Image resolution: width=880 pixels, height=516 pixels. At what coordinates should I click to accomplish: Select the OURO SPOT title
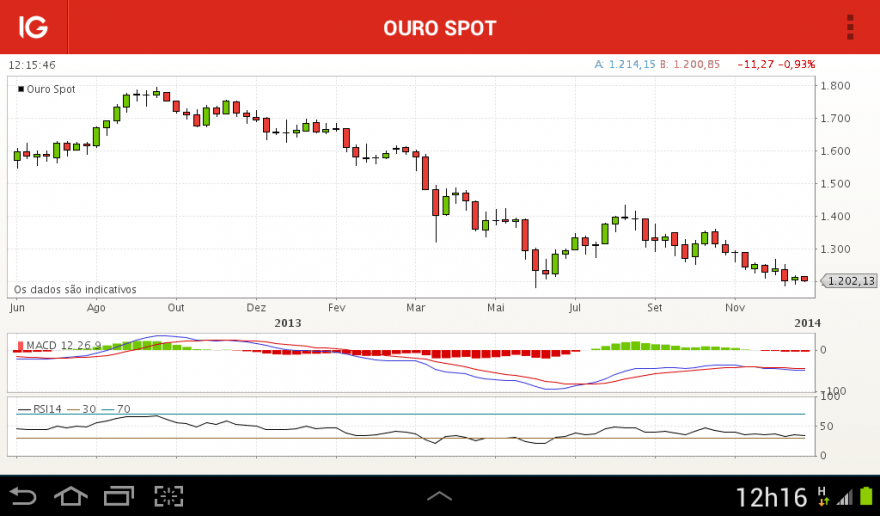click(x=440, y=28)
